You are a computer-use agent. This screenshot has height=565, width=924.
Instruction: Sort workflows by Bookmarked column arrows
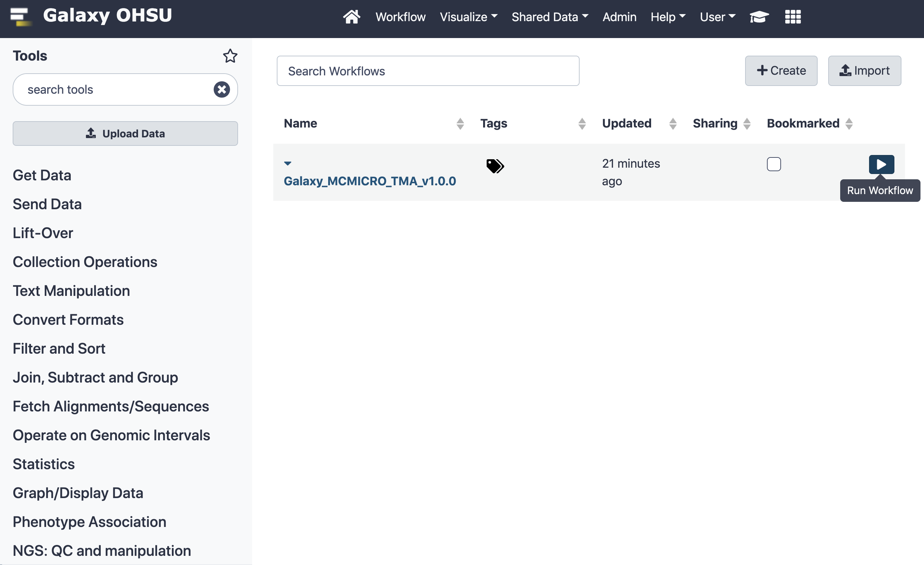click(849, 124)
